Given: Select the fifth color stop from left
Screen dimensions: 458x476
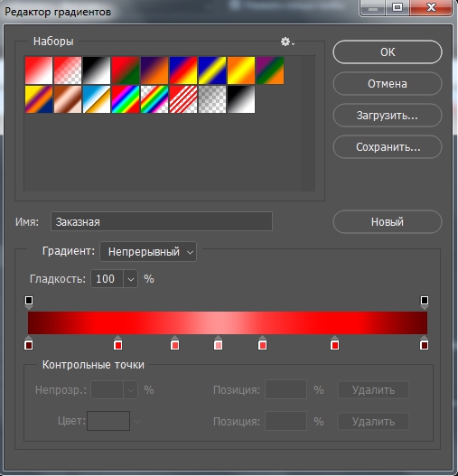Looking at the screenshot, I should (262, 343).
